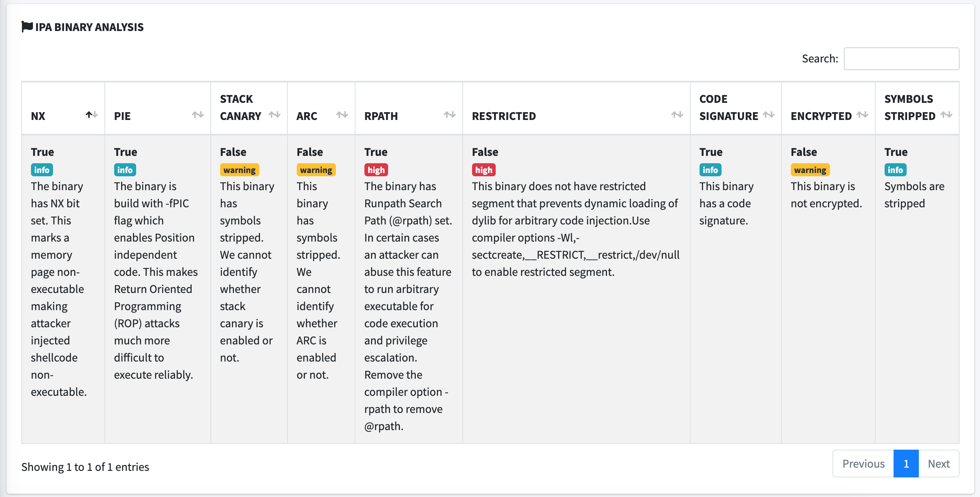The height and width of the screenshot is (497, 980).
Task: Click the warning badge under Stack Canary
Action: click(x=239, y=170)
